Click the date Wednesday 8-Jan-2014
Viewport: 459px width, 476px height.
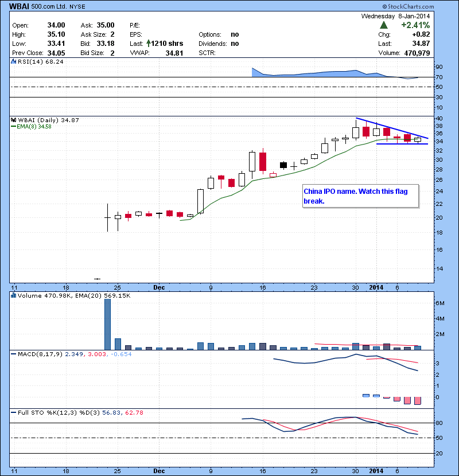(x=395, y=16)
